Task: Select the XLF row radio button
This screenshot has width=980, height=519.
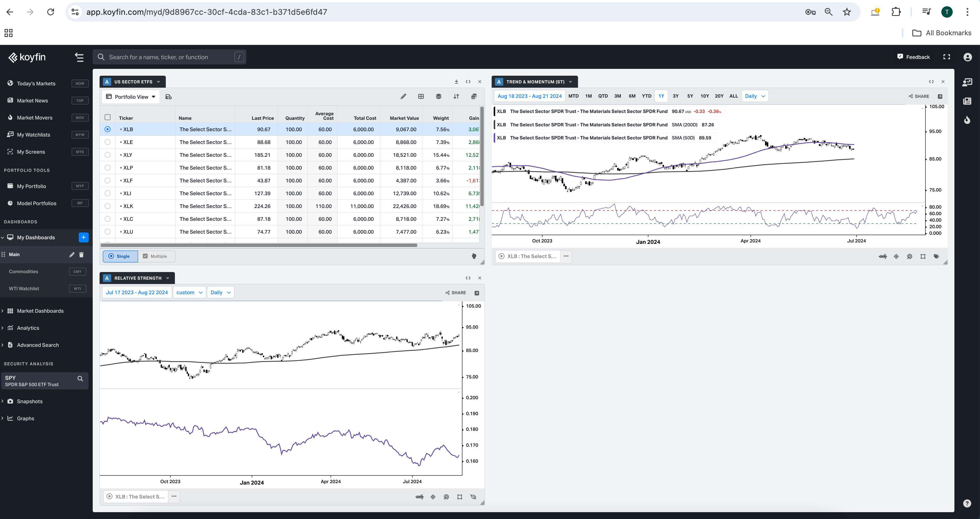Action: [x=108, y=181]
